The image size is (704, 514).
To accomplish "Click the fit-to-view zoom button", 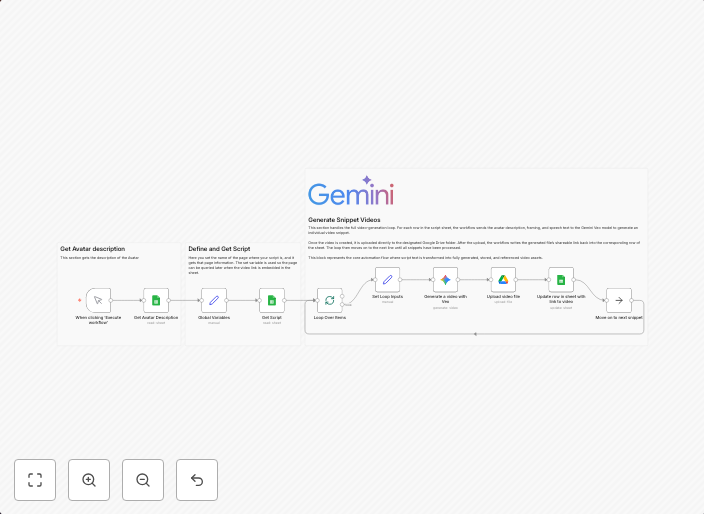I will pyautogui.click(x=35, y=480).
